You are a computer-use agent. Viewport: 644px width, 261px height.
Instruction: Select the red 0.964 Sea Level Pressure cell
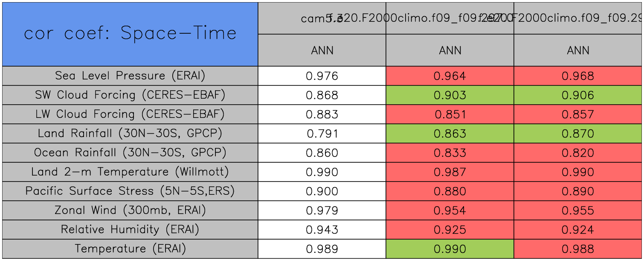(x=450, y=76)
